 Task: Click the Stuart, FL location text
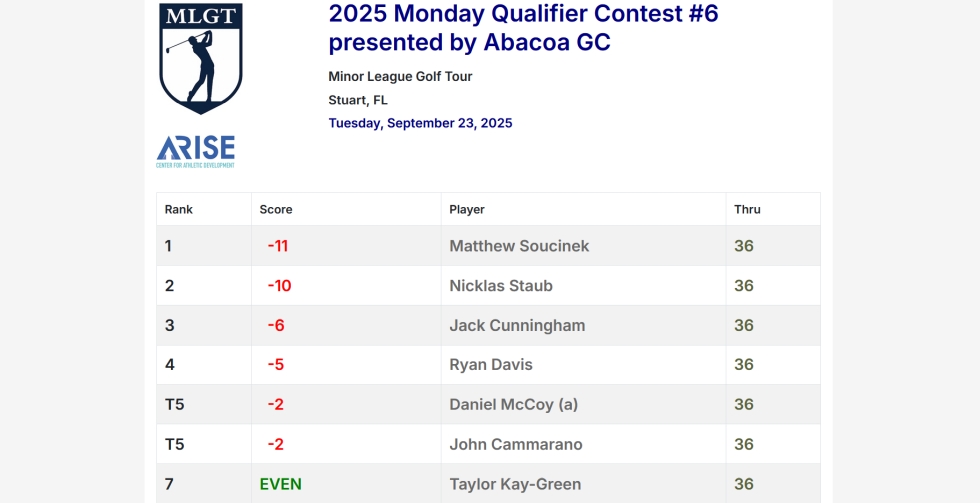coord(358,100)
